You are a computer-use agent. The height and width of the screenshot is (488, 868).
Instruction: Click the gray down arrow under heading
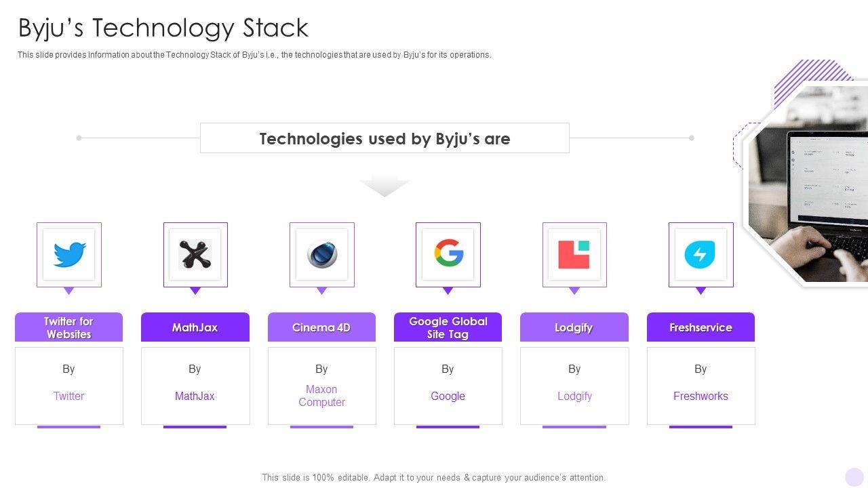(x=384, y=186)
